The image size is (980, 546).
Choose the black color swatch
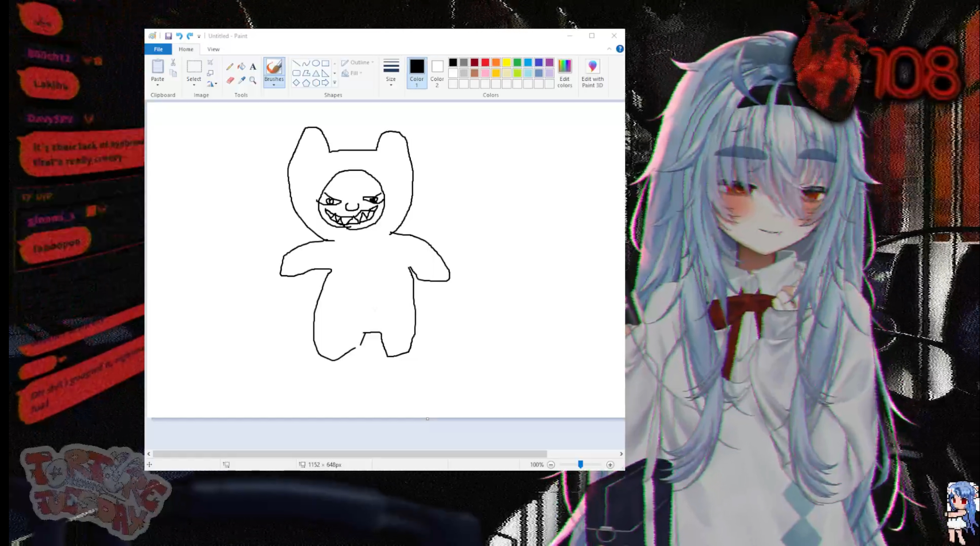point(453,63)
